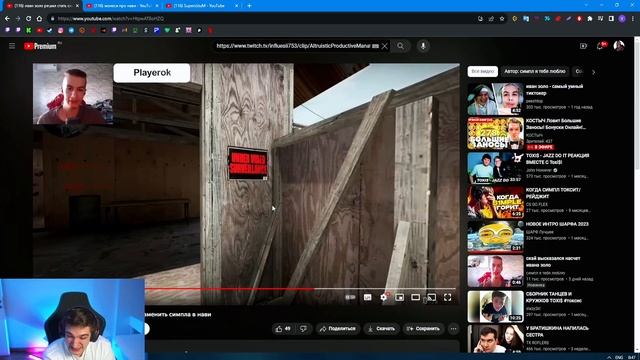Bookmark this page with the star icon
The image size is (640, 360).
coord(502,18)
